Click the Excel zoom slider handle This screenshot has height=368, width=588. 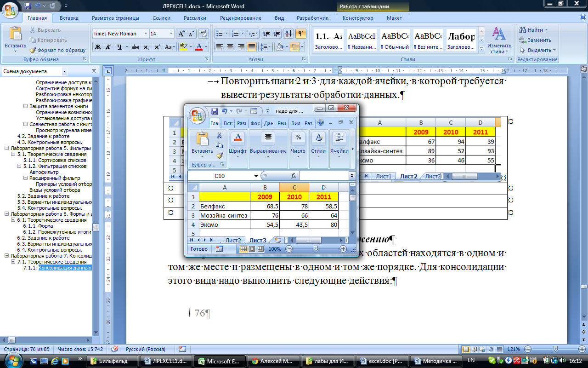(316, 249)
